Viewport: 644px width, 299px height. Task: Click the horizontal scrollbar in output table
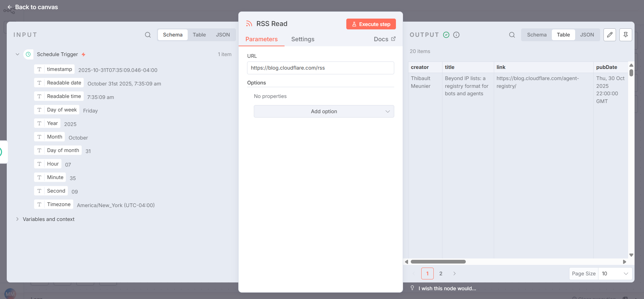pyautogui.click(x=438, y=262)
